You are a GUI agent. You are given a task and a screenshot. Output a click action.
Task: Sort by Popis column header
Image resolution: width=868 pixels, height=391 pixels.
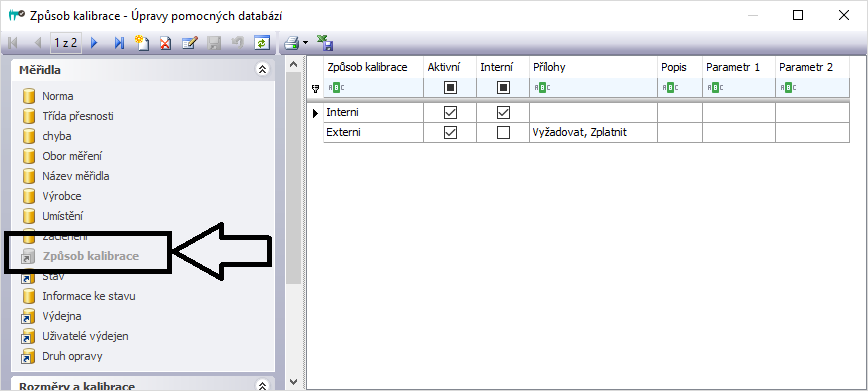[680, 68]
